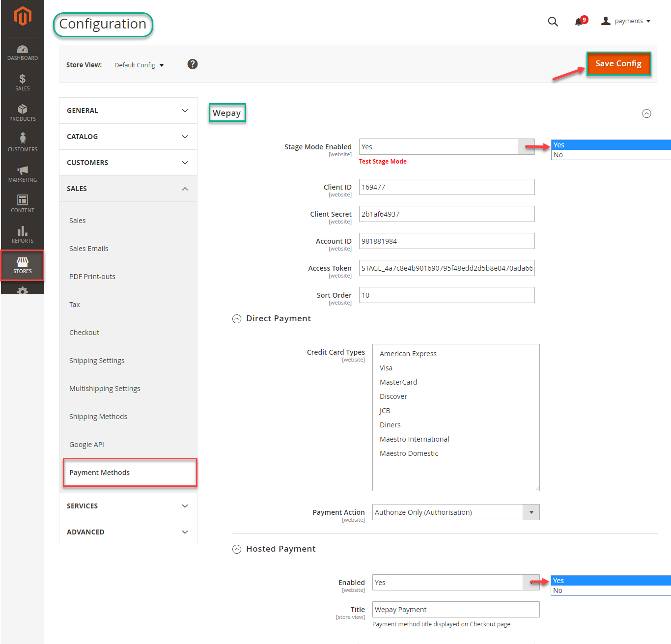The height and width of the screenshot is (644, 671).
Task: Collapse the Hosted Payment section
Action: 237,549
